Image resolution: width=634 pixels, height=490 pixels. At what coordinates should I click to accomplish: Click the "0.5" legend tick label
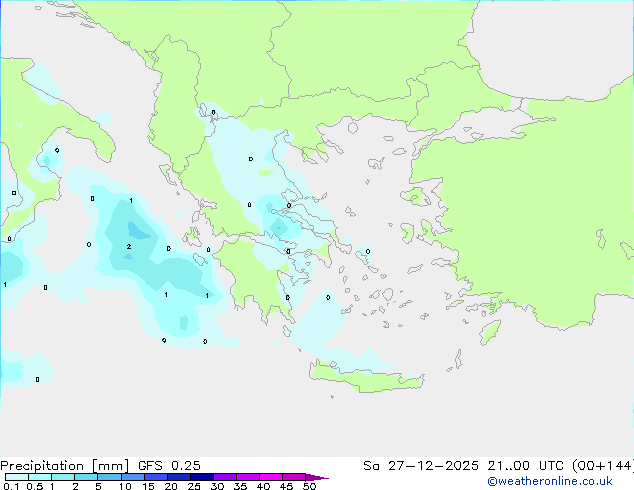(35, 486)
